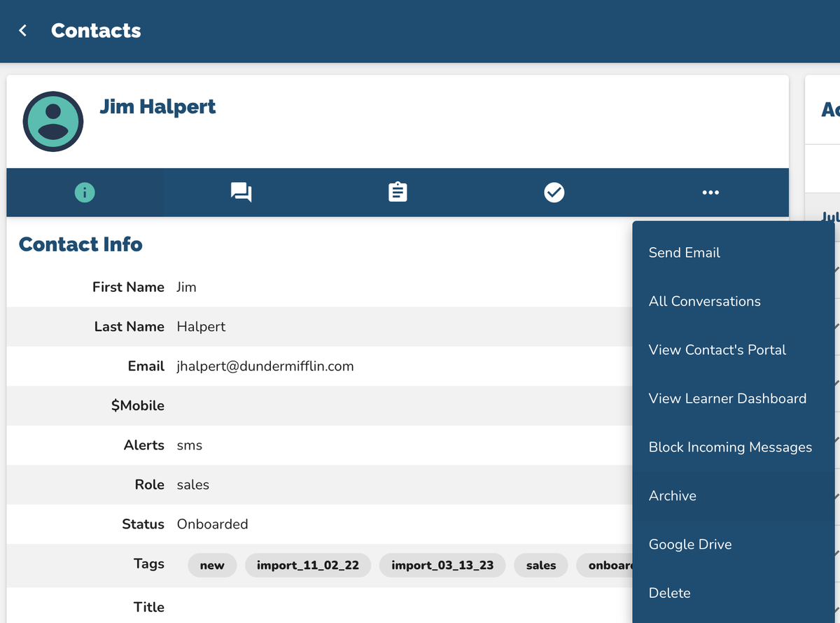Click the Jim Halpert name heading
The width and height of the screenshot is (840, 623).
[x=157, y=106]
